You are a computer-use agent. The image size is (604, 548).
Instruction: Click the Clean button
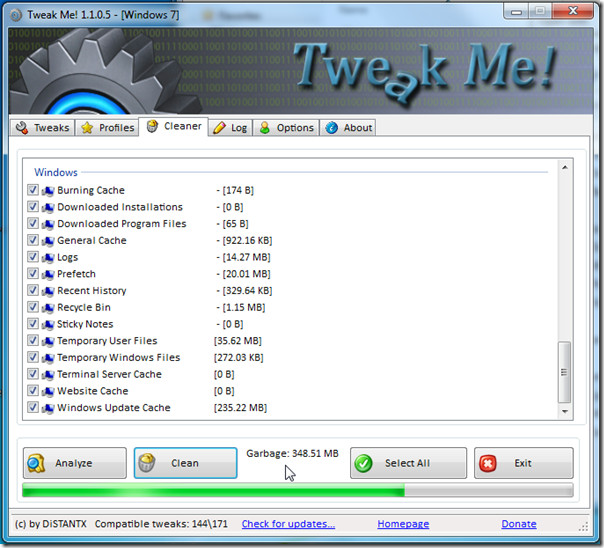tap(185, 463)
